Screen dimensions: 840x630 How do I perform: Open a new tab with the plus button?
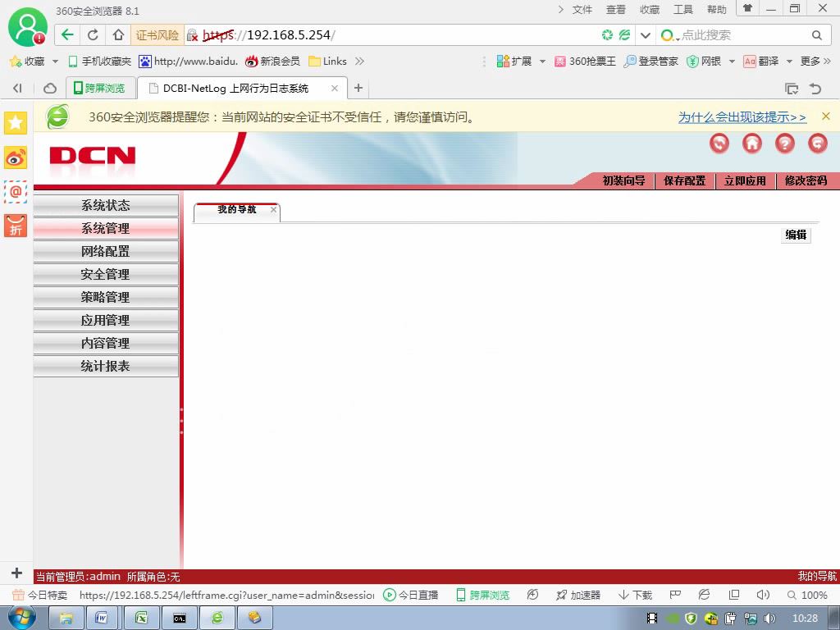tap(358, 88)
